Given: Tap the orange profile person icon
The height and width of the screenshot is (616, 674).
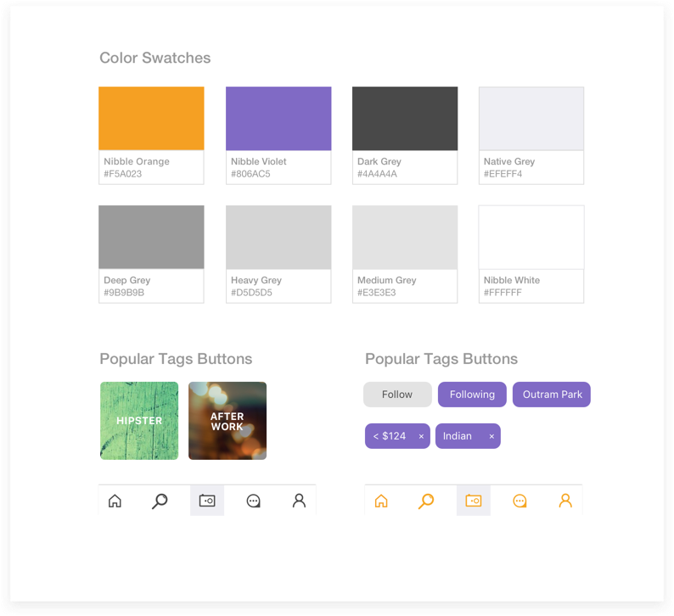Looking at the screenshot, I should pos(565,501).
